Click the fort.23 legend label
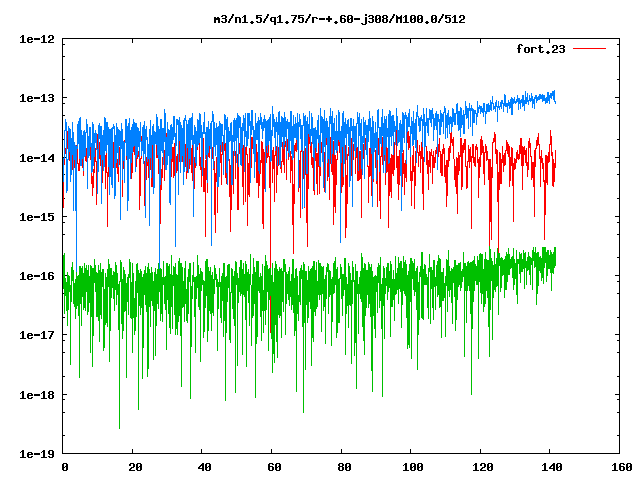This screenshot has height=480, width=640. click(x=541, y=49)
